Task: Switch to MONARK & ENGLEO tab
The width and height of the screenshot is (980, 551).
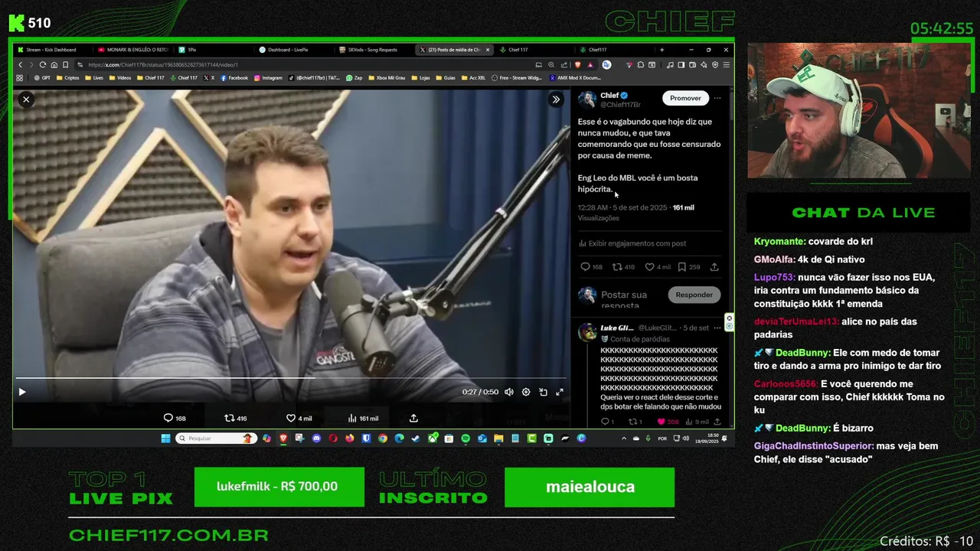Action: coord(132,50)
